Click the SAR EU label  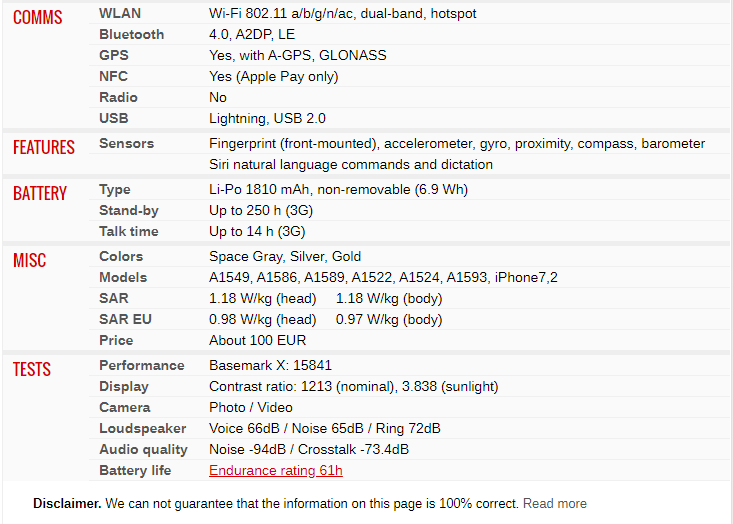coord(125,320)
